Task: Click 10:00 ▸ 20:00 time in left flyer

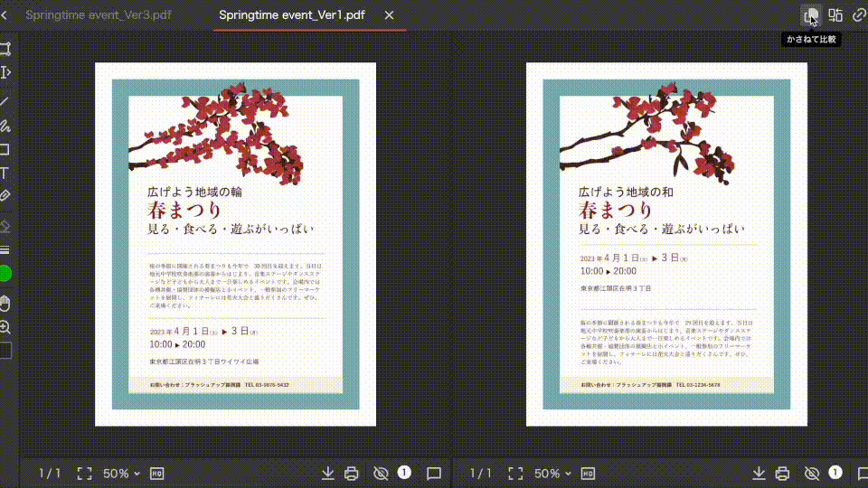Action: point(177,344)
